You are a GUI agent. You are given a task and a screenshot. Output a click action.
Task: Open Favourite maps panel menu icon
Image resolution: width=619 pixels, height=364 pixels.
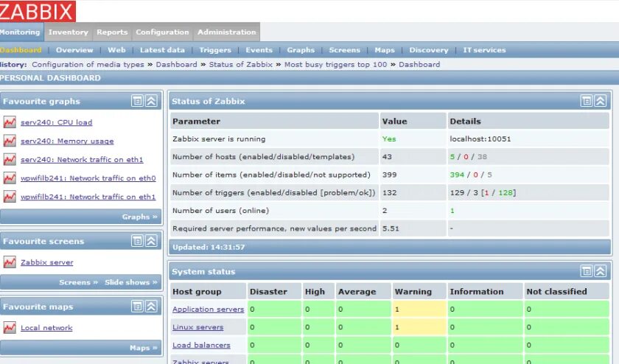pyautogui.click(x=137, y=307)
